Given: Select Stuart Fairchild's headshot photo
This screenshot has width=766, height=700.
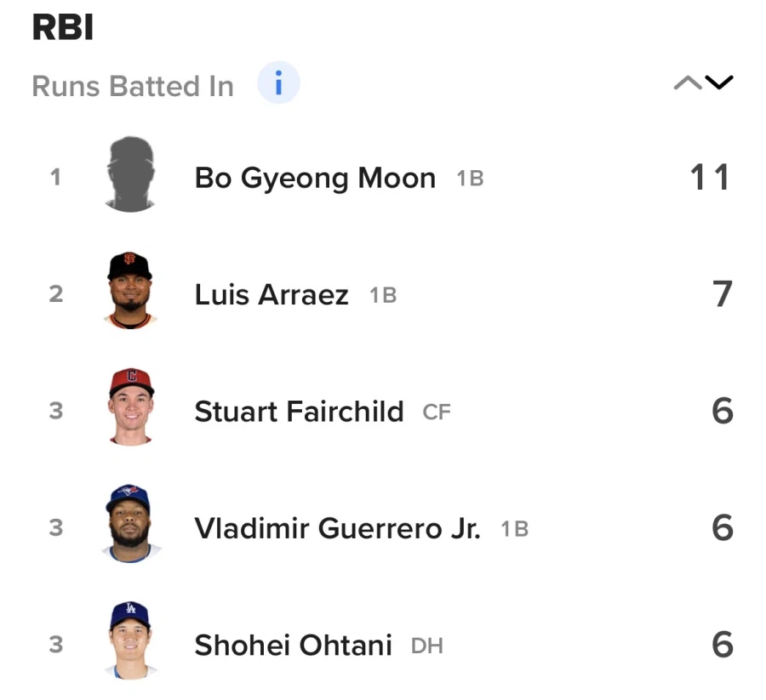Looking at the screenshot, I should tap(130, 407).
